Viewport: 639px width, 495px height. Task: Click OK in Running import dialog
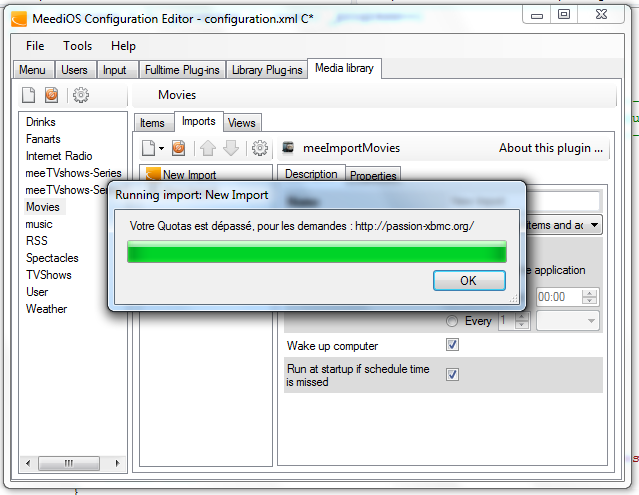tap(469, 280)
